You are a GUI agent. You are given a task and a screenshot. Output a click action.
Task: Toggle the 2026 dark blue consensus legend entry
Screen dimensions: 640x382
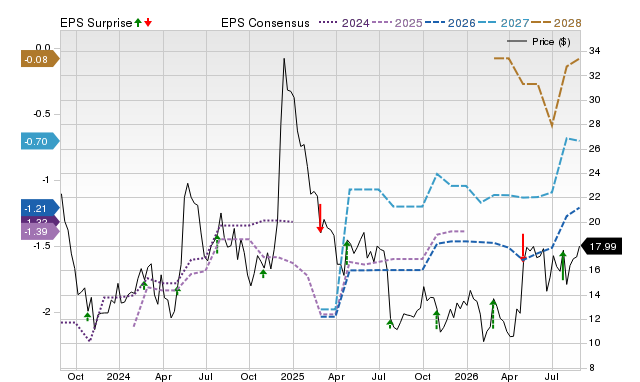point(450,23)
